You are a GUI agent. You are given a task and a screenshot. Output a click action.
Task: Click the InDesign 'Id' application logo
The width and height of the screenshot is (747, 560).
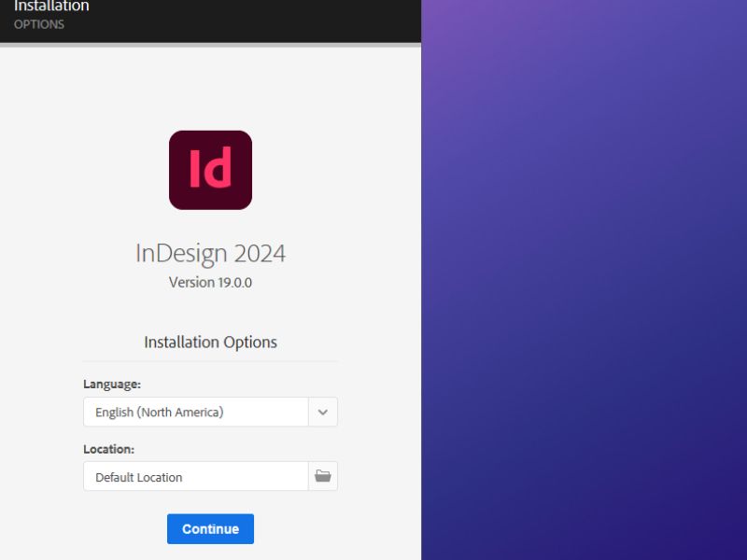tap(210, 170)
